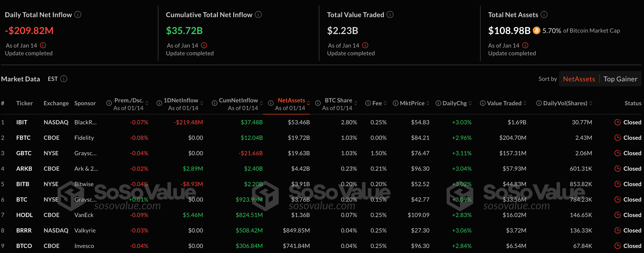The height and width of the screenshot is (253, 644).
Task: Click the info icon beside Total Net Assets
Action: click(x=544, y=14)
